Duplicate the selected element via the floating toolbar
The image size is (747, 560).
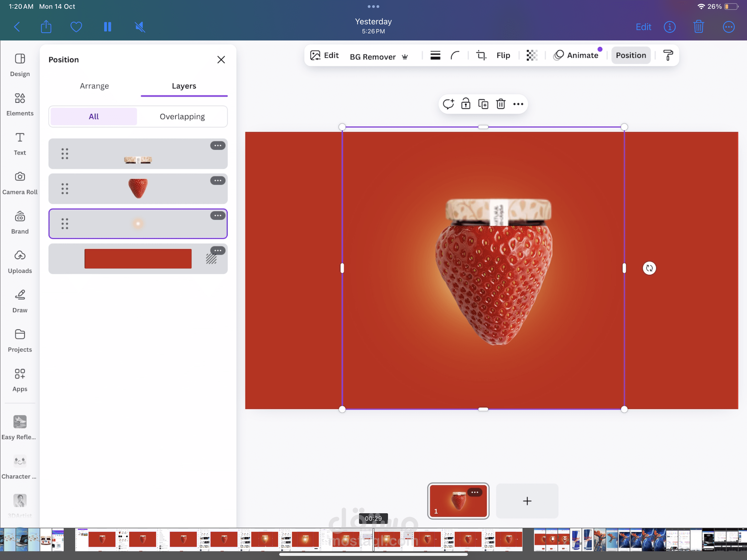click(483, 104)
